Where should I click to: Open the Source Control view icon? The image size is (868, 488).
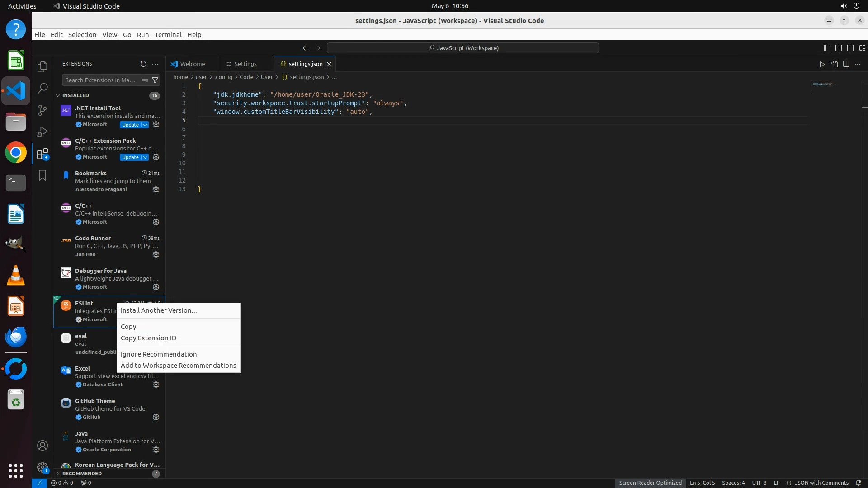pos(42,110)
